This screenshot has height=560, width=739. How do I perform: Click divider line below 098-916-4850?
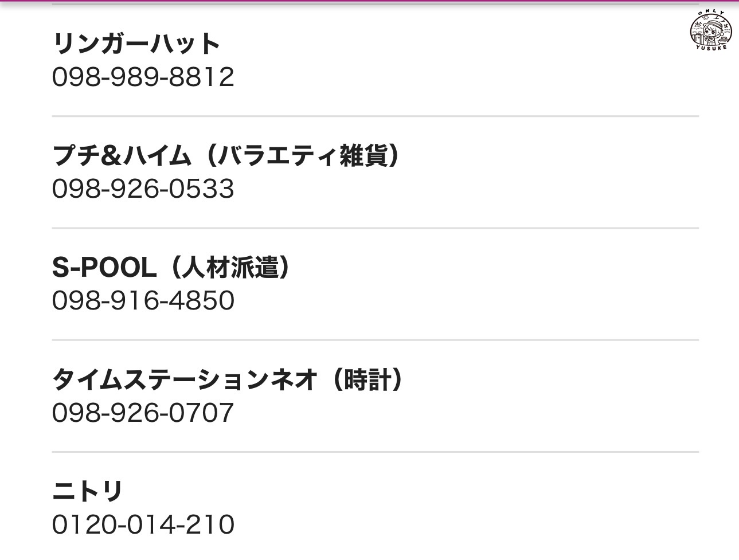pos(375,340)
